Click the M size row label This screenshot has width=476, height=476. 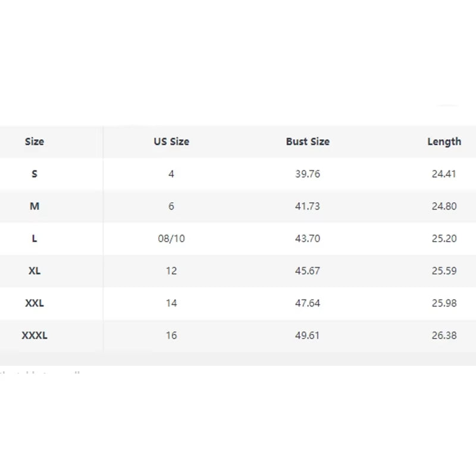click(35, 206)
